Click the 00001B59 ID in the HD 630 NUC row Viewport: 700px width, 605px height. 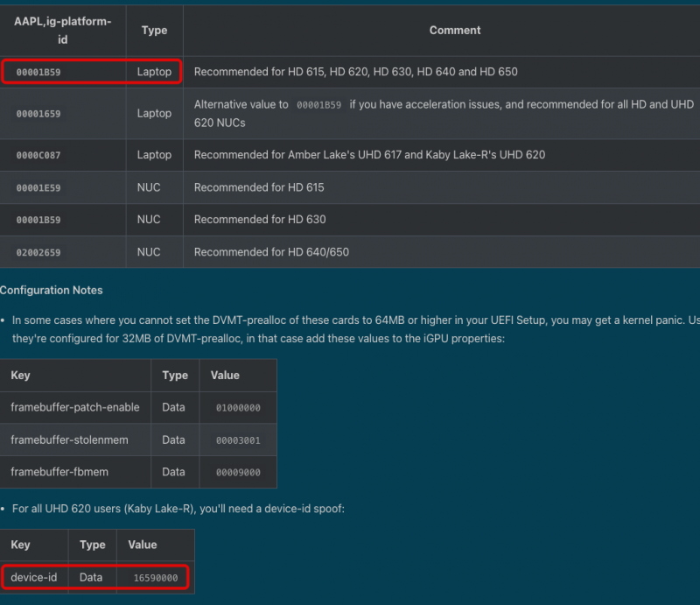38,220
